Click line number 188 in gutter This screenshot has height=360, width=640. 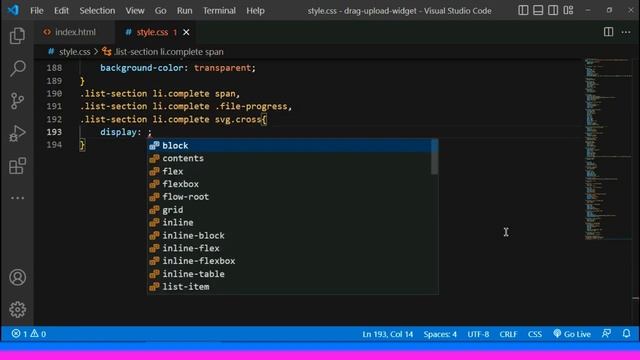(x=54, y=68)
